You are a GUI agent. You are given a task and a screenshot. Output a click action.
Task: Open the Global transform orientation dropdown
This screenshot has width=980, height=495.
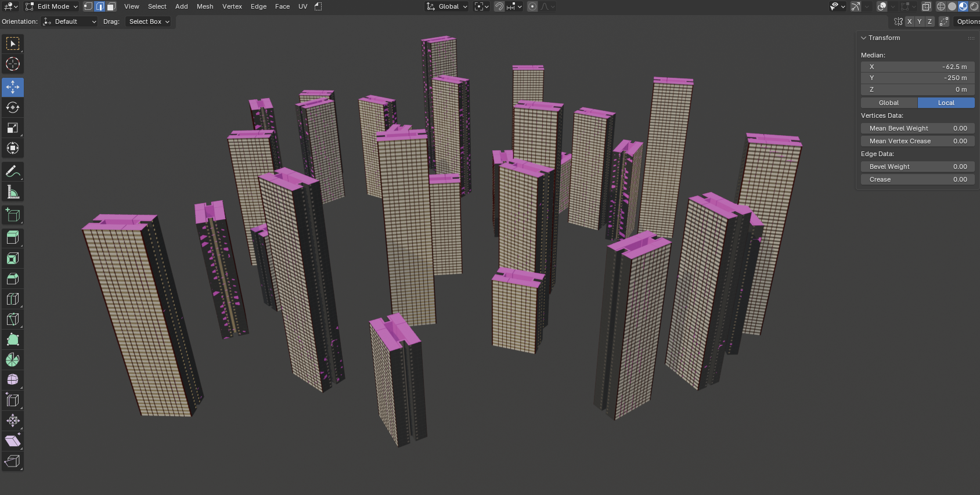447,6
